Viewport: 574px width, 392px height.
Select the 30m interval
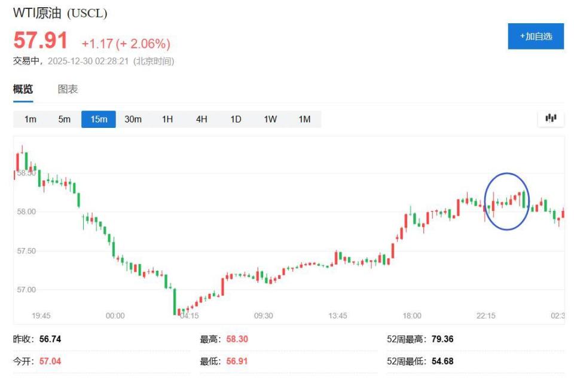133,119
